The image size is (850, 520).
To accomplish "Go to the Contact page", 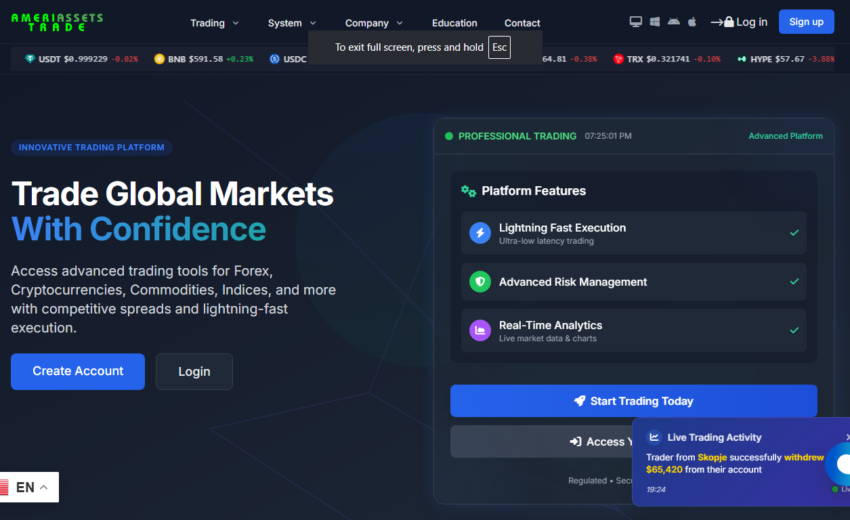I will [x=522, y=23].
